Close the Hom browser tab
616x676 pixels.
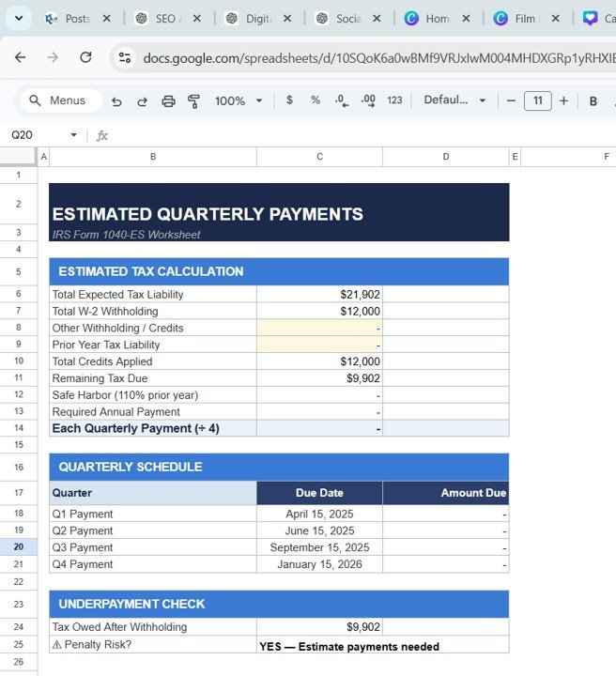(x=466, y=19)
